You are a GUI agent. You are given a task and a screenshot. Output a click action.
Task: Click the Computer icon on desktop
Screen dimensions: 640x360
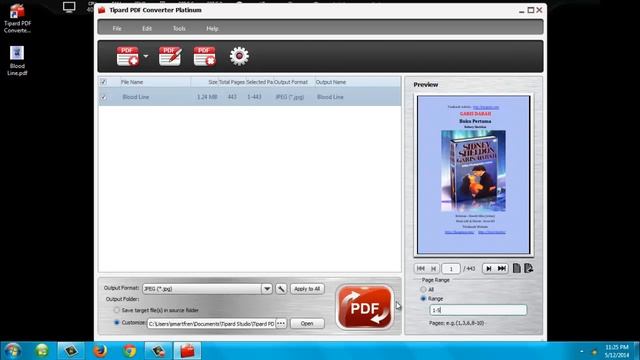click(69, 7)
